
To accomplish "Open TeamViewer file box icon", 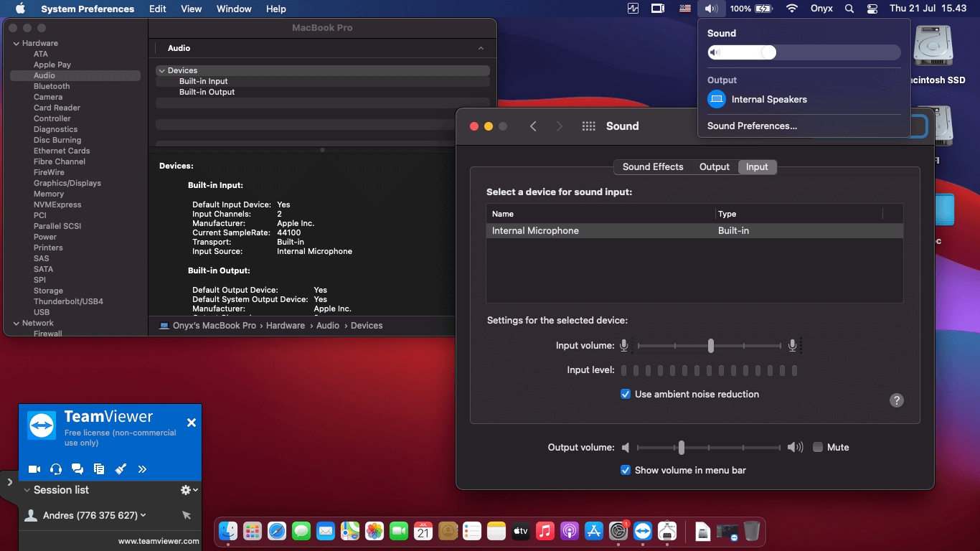I will point(99,469).
